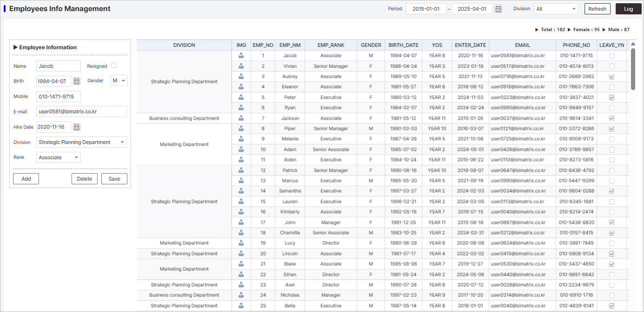Click the profile image icon for Aiden
This screenshot has width=644, height=312.
click(x=241, y=160)
